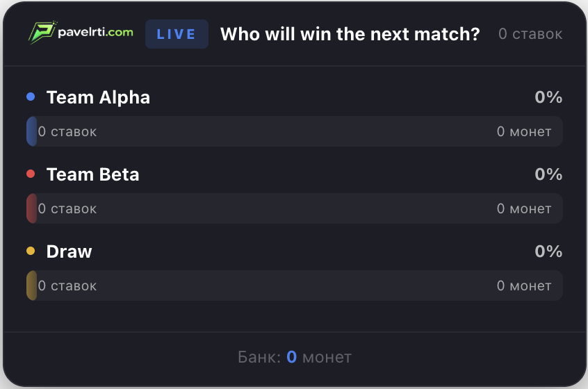This screenshot has width=588, height=389.
Task: Click the pavelrti.com logo icon
Action: tap(41, 33)
